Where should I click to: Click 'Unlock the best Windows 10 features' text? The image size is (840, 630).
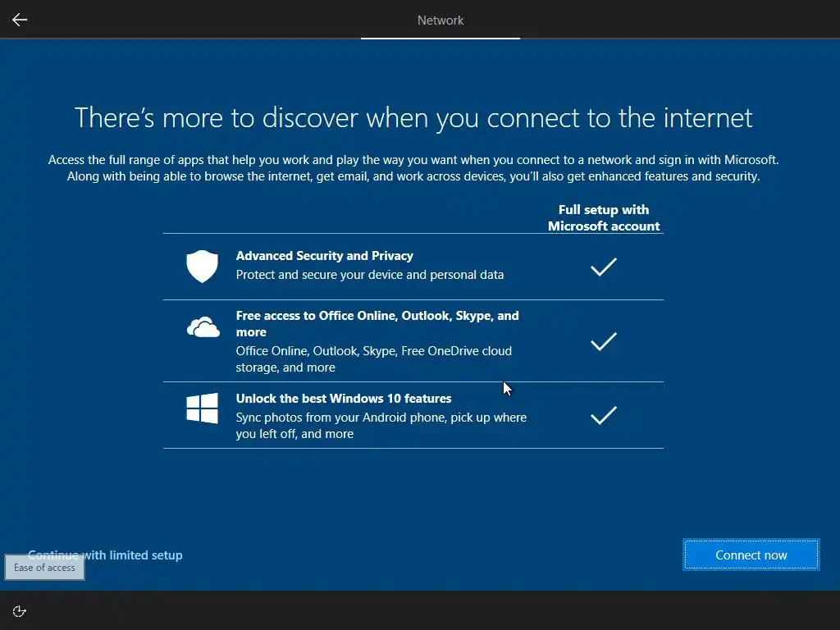point(344,399)
